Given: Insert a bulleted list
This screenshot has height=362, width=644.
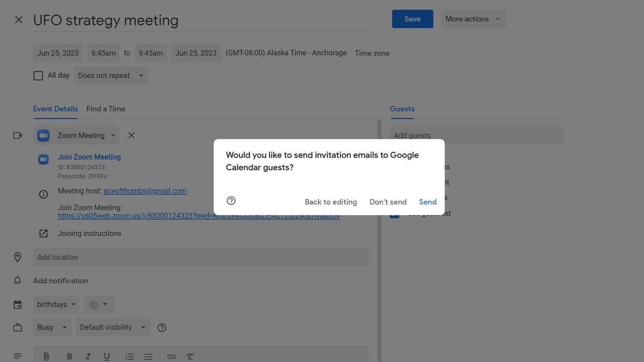Looking at the screenshot, I should pyautogui.click(x=148, y=357).
